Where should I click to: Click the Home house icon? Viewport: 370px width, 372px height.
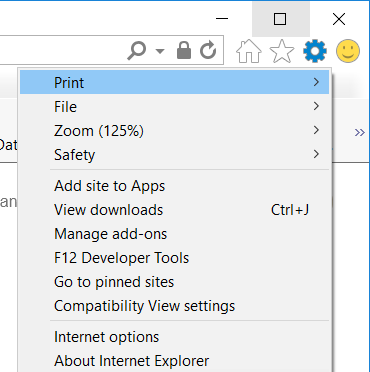pos(249,51)
